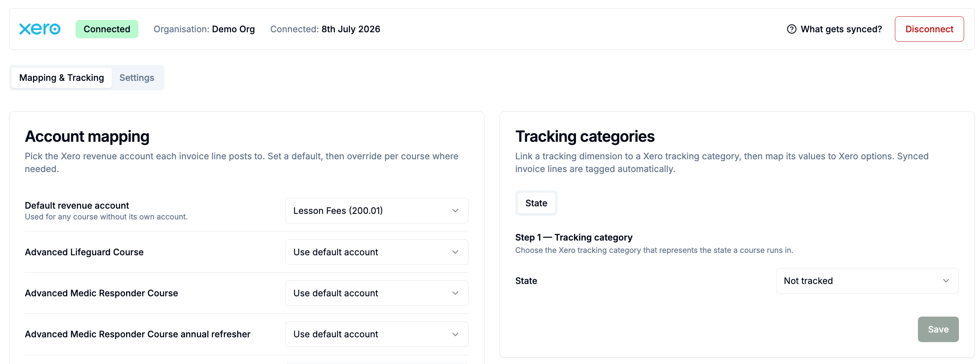
Task: Select the State tracking dimension tab
Action: pyautogui.click(x=536, y=203)
